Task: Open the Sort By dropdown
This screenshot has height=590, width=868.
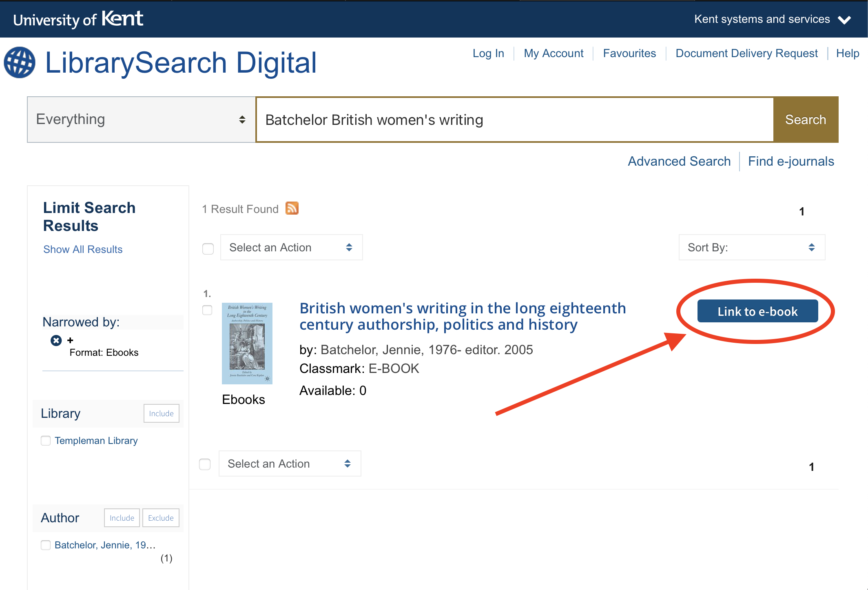Action: click(x=751, y=247)
